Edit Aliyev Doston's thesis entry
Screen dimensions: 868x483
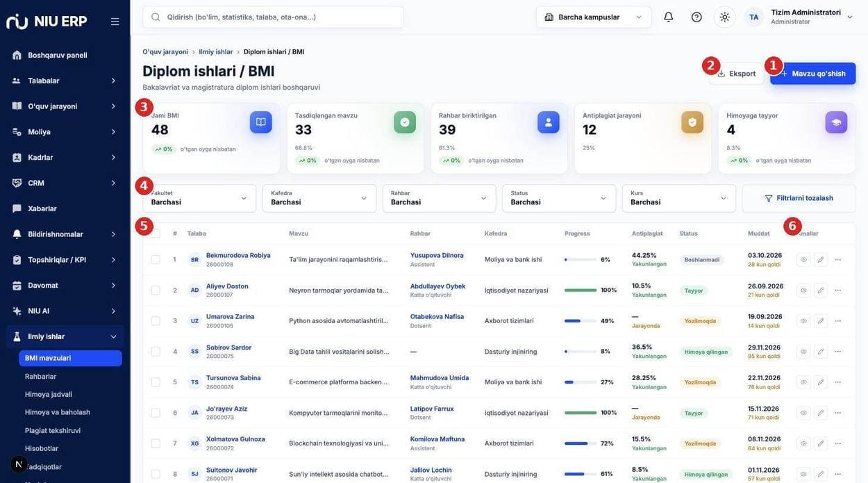(821, 290)
